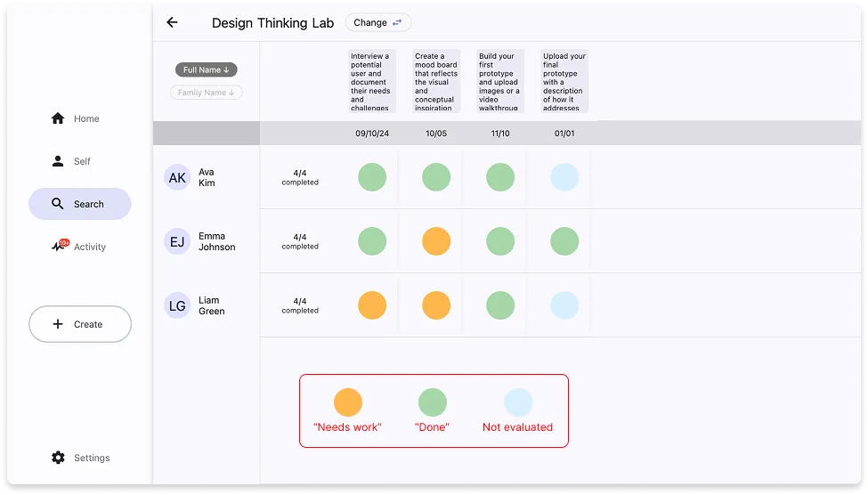Click the Ava Kim name
The width and height of the screenshot is (868, 495).
click(207, 177)
